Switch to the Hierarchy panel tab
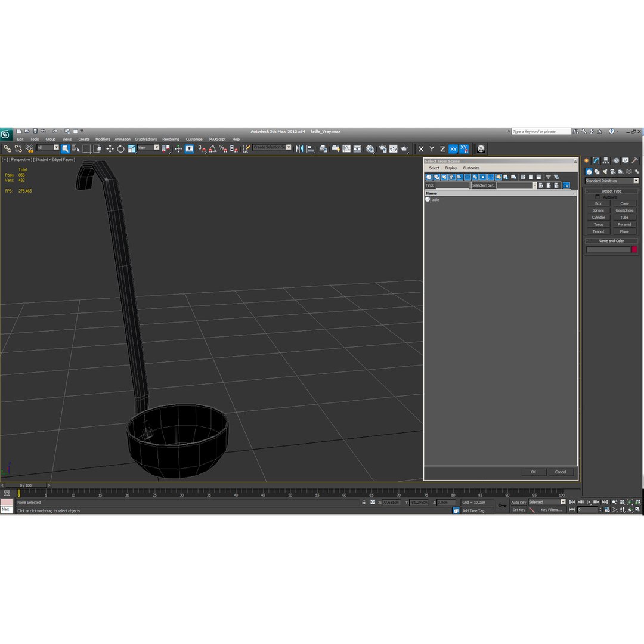Screen dimensions: 644x644 tap(606, 160)
